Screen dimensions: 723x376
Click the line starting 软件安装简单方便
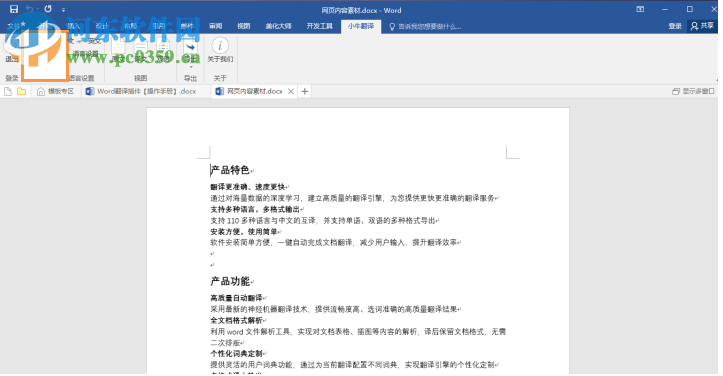[334, 242]
